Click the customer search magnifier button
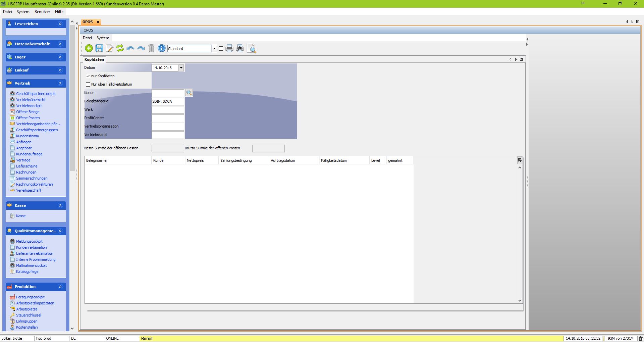 (x=189, y=93)
